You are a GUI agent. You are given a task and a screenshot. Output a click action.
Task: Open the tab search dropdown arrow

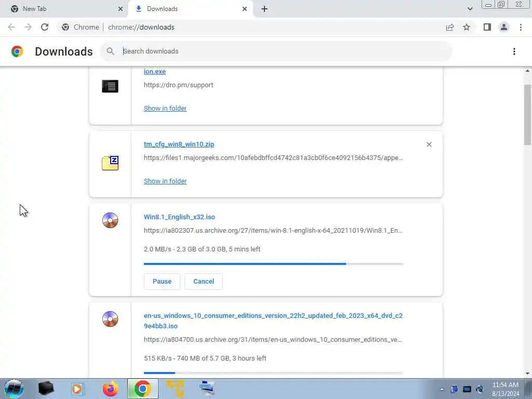[470, 9]
